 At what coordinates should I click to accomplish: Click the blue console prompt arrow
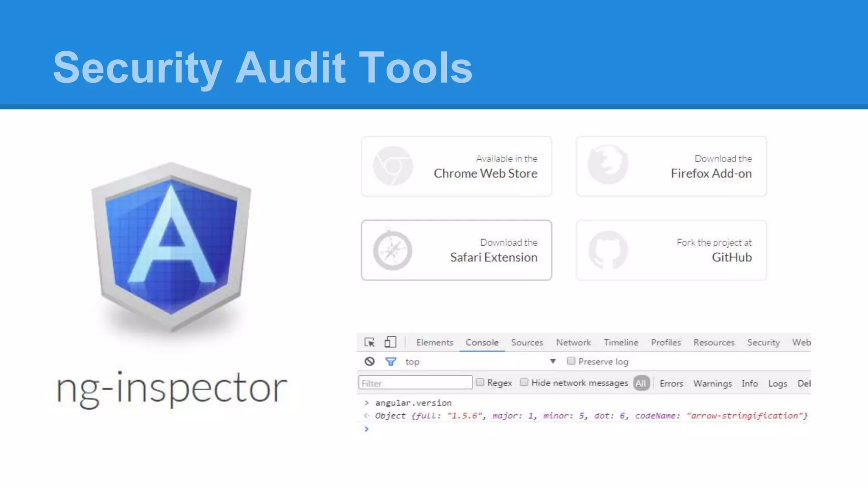click(x=367, y=429)
